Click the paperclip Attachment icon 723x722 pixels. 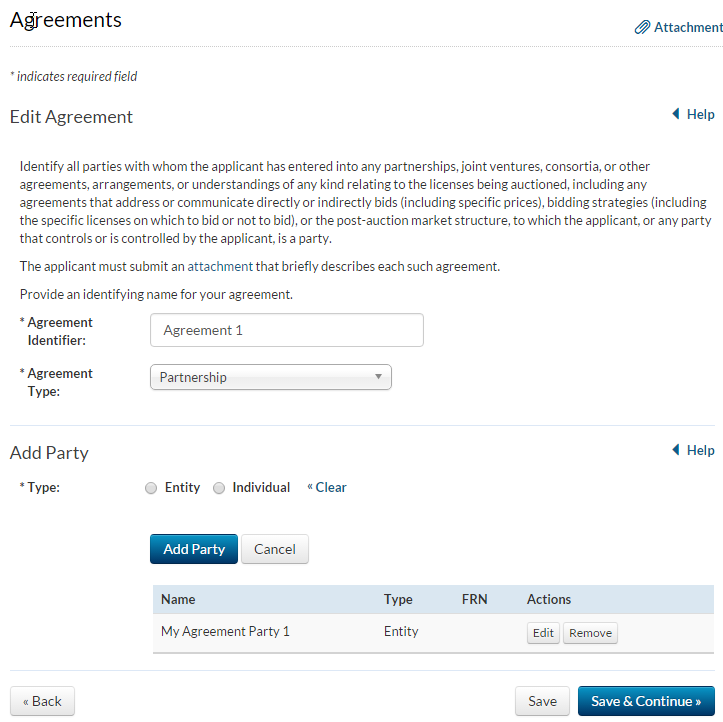coord(643,28)
